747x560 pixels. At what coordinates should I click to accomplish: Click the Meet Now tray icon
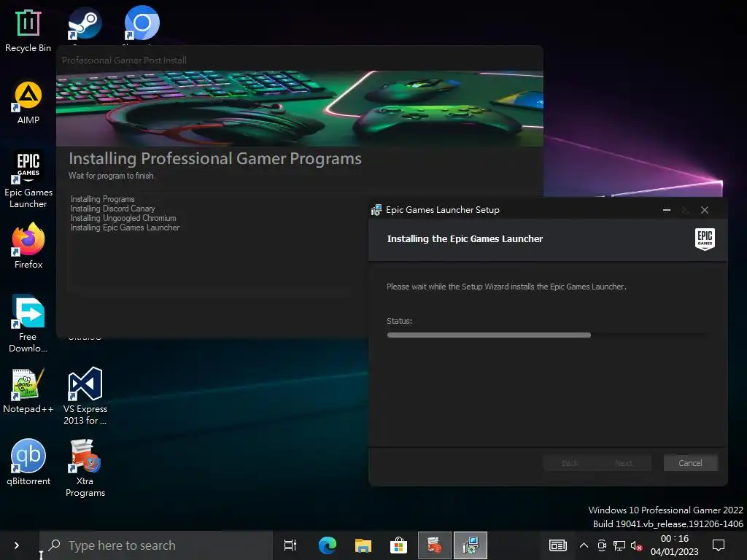pyautogui.click(x=602, y=545)
